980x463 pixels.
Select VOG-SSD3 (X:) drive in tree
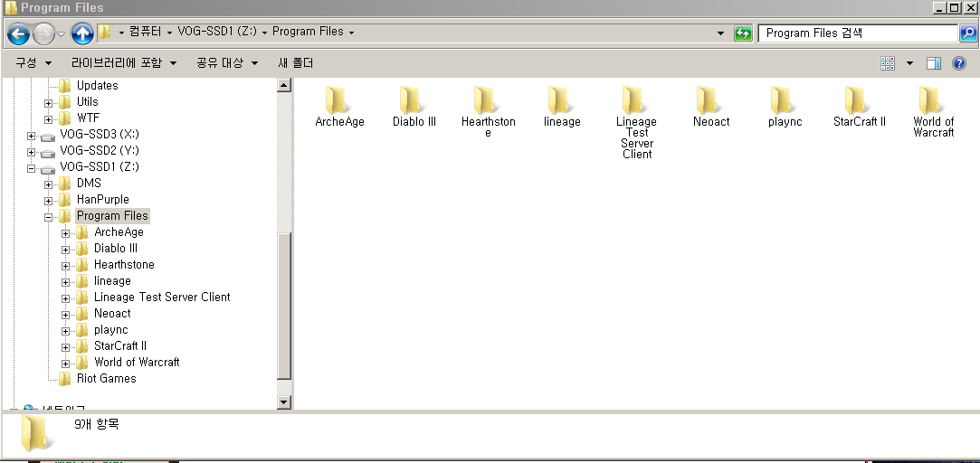[100, 135]
